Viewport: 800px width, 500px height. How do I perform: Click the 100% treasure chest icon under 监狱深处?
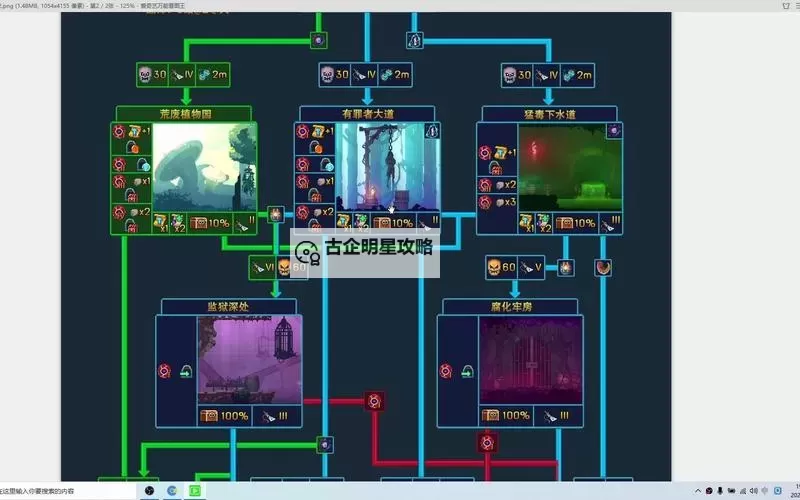pyautogui.click(x=209, y=416)
